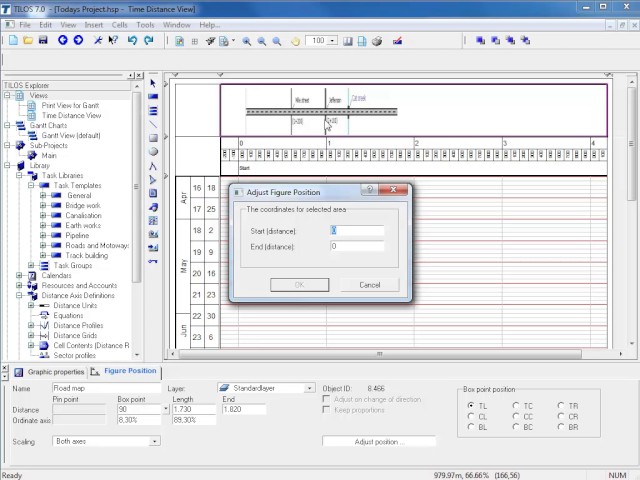Open Time Distance View in the explorer
Image resolution: width=640 pixels, height=480 pixels.
pyautogui.click(x=70, y=115)
